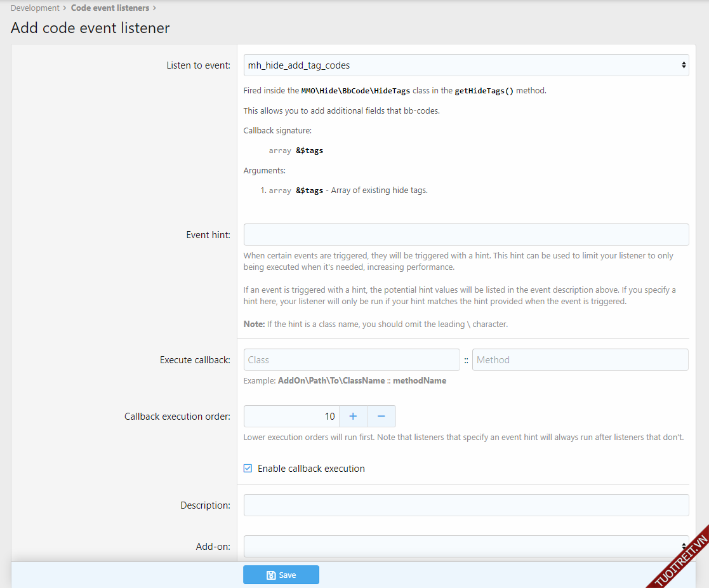Viewport: 709px width, 588px height.
Task: Click the floppy disk icon on Save
Action: pos(271,575)
